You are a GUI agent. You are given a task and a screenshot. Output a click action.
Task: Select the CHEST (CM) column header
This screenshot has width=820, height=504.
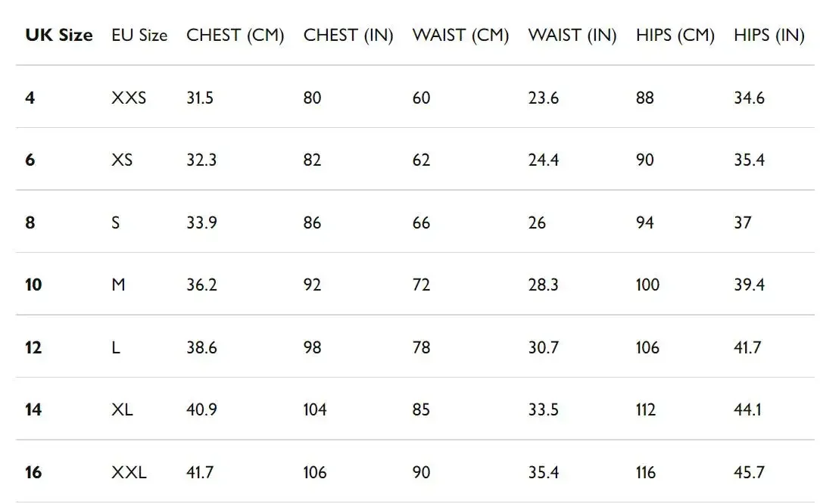pos(235,36)
